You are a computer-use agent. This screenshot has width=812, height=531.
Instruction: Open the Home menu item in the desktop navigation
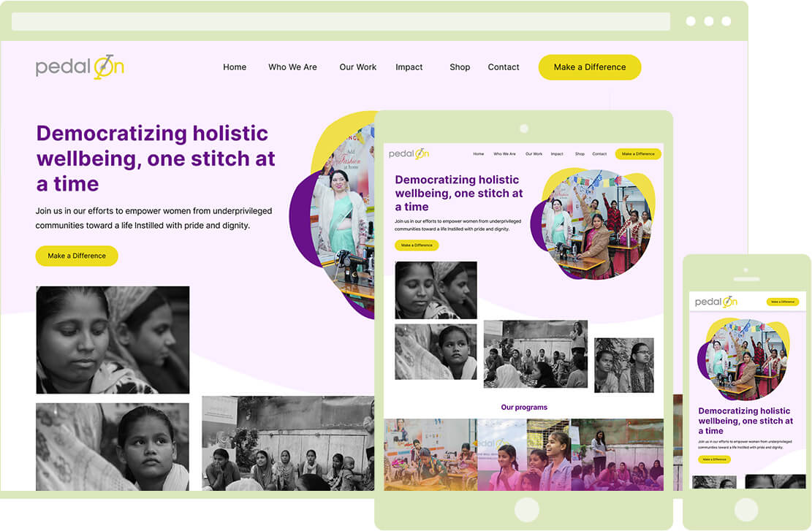coord(235,67)
